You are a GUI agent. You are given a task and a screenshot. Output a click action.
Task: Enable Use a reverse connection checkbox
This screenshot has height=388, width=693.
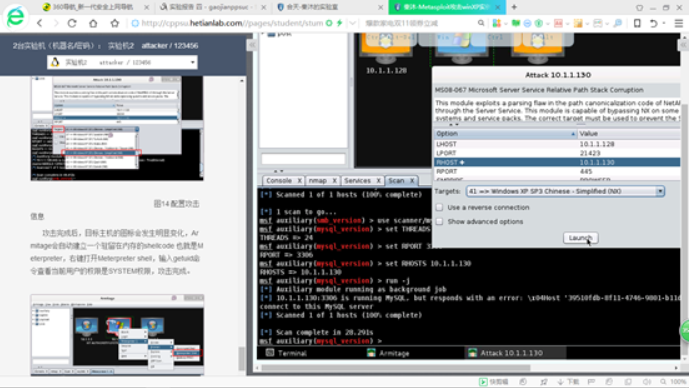pyautogui.click(x=439, y=207)
